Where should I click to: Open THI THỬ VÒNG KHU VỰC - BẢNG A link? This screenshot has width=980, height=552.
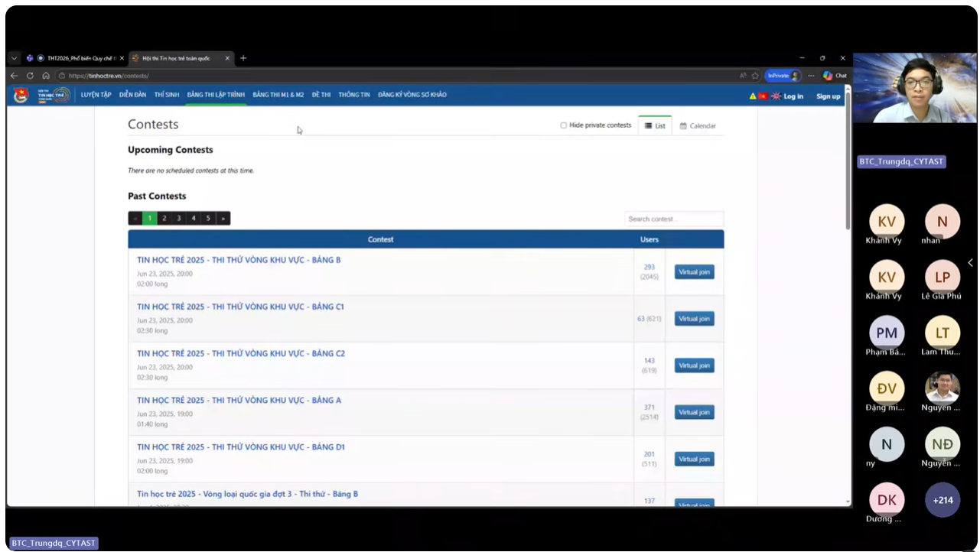[x=239, y=401]
